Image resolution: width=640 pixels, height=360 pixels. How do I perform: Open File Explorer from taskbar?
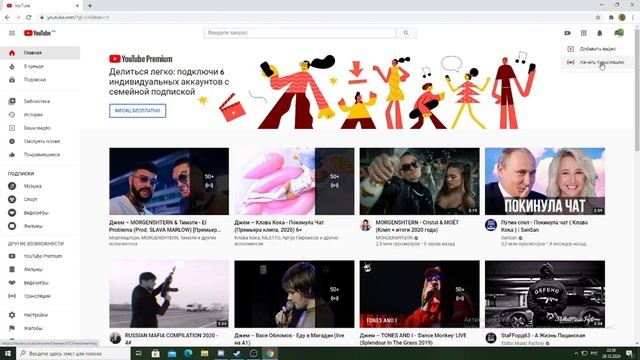(x=204, y=353)
